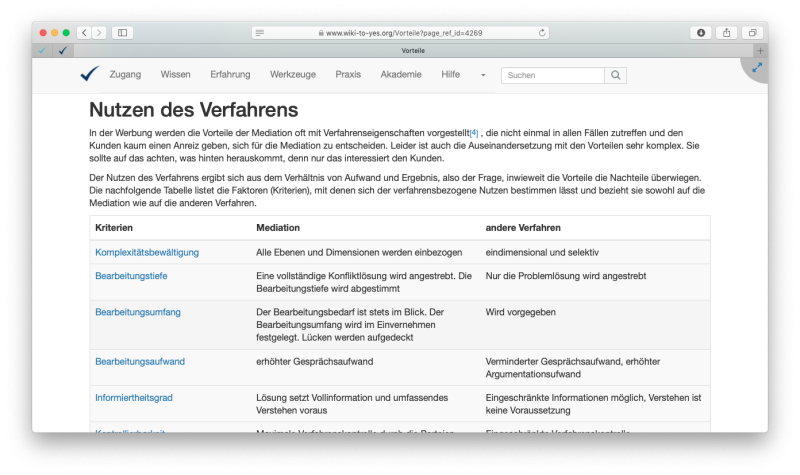The image size is (800, 475).
Task: Open the Komplexitätsbewältigung link
Action: click(147, 252)
